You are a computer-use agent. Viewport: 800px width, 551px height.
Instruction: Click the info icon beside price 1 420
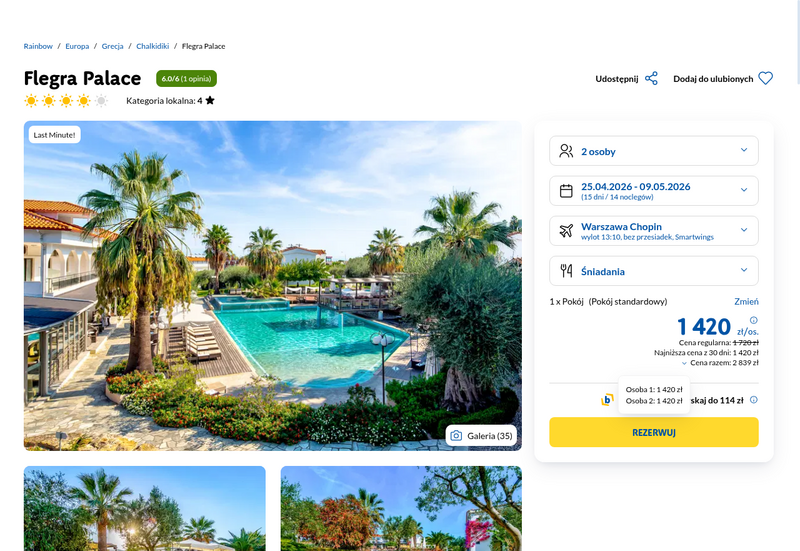pos(754,320)
